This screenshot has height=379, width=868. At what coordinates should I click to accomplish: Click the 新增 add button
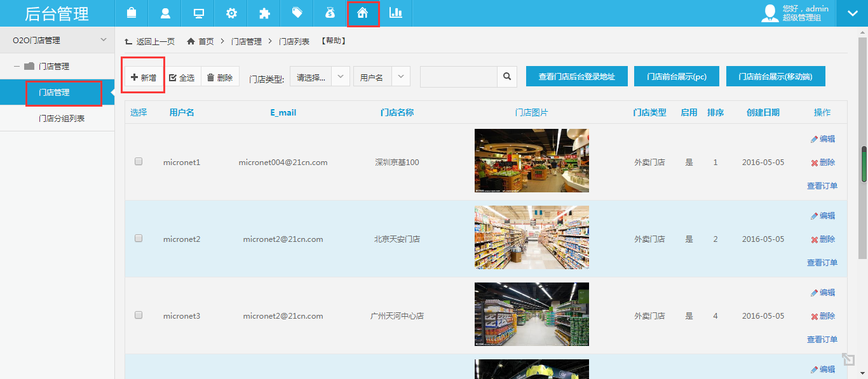(x=144, y=77)
